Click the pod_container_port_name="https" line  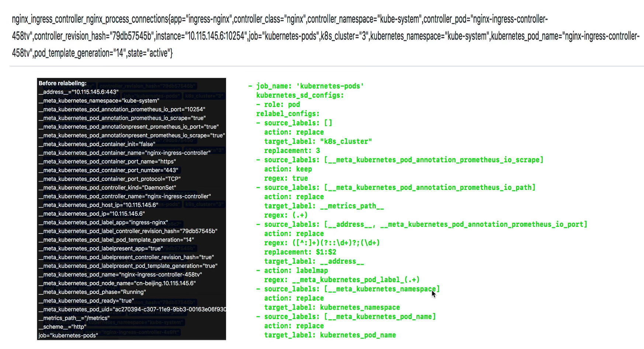point(107,162)
